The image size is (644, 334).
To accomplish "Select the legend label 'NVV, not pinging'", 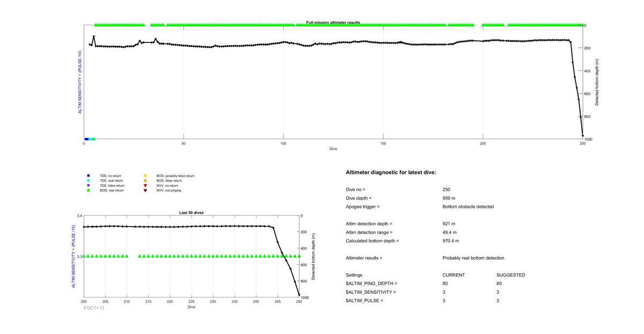I will 169,190.
